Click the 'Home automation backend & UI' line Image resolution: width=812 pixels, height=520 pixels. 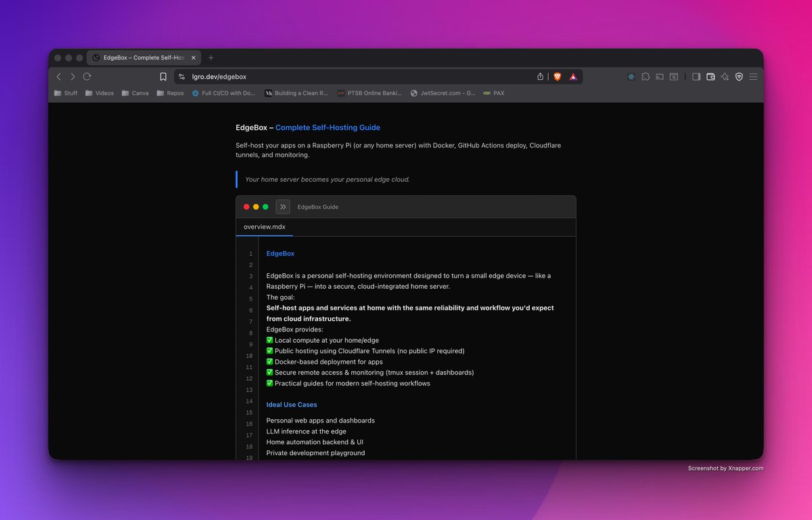click(315, 442)
